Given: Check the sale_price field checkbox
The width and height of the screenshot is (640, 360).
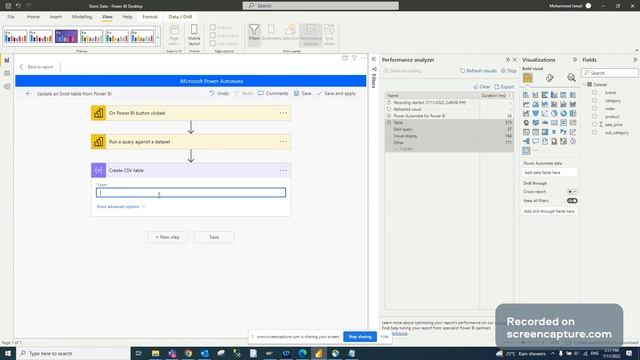Looking at the screenshot, I should pos(595,124).
